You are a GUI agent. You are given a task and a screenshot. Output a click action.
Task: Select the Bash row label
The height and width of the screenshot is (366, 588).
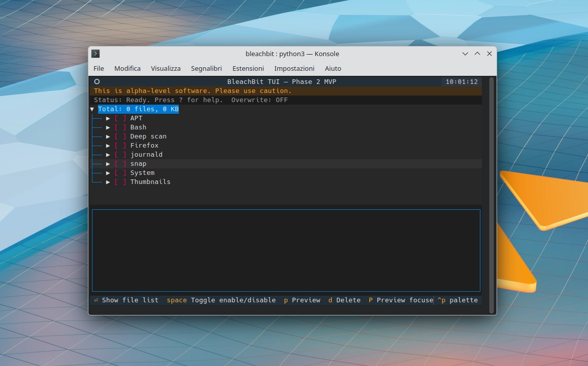pos(138,127)
